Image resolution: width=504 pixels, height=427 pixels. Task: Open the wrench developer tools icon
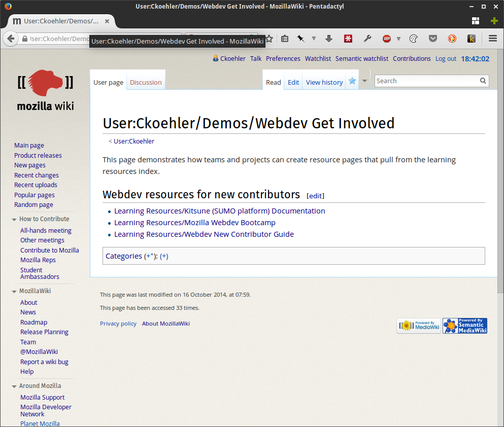pyautogui.click(x=367, y=39)
